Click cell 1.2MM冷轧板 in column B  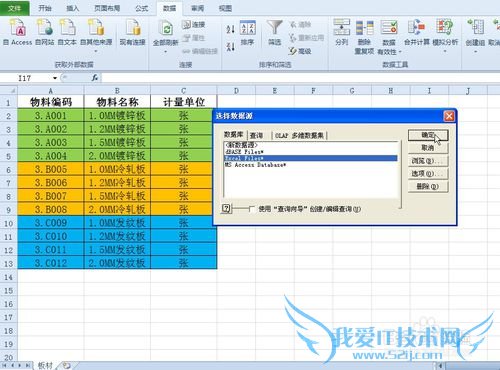[x=117, y=182]
